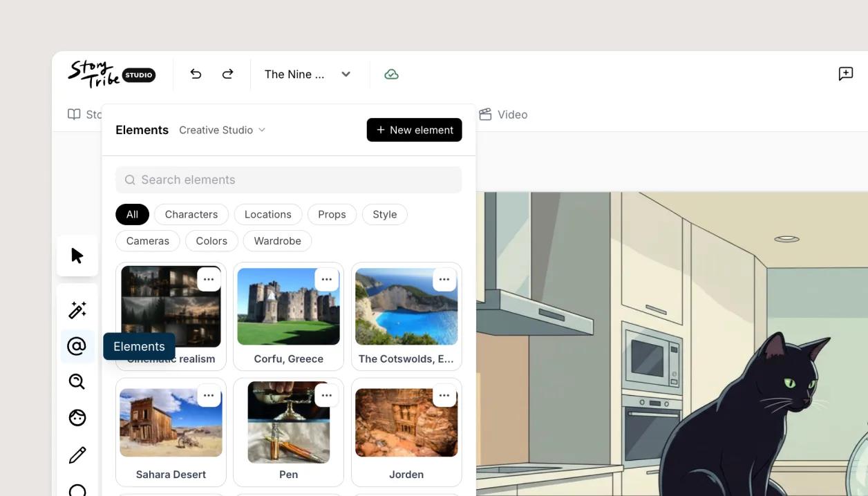Image resolution: width=868 pixels, height=496 pixels.
Task: Select the Jorden location thumbnail
Action: pos(406,423)
